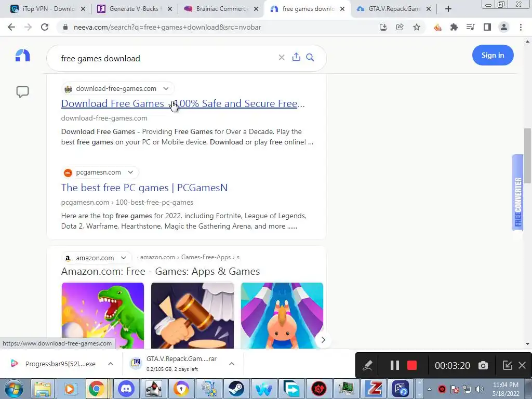Open The best free PC games link

(x=144, y=188)
